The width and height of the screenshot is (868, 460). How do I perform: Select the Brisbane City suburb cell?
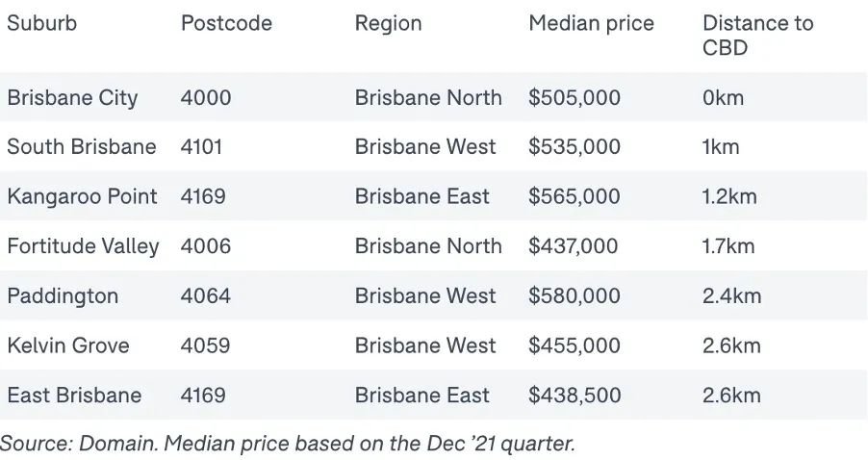point(72,98)
